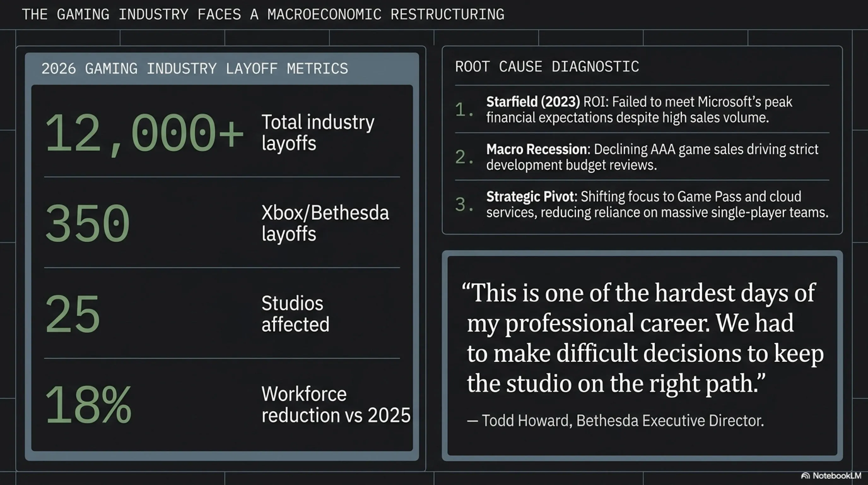The image size is (868, 485).
Task: Click the Root Cause Diagnostic heading
Action: coord(547,66)
